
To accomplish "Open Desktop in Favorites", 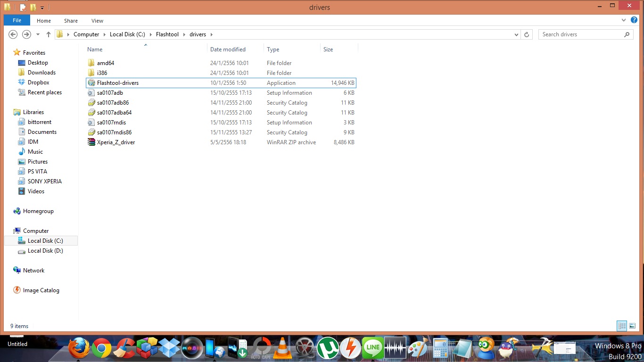I will tap(38, 63).
